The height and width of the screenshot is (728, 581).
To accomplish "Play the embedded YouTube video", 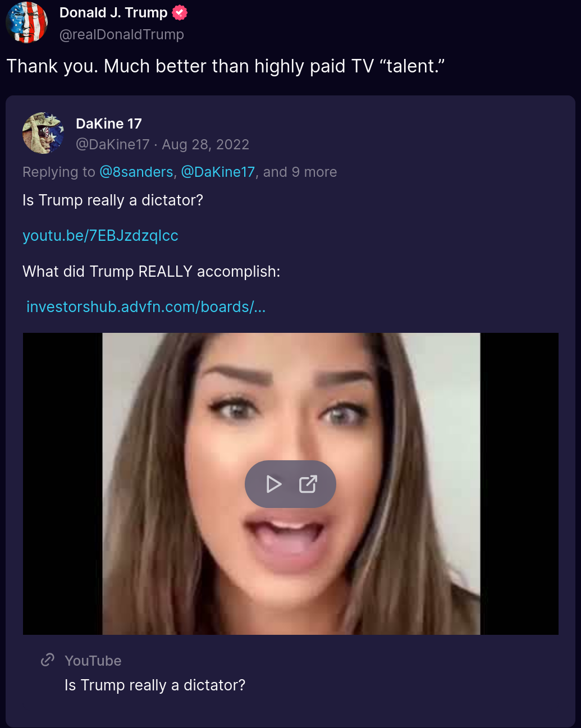I will coord(274,484).
